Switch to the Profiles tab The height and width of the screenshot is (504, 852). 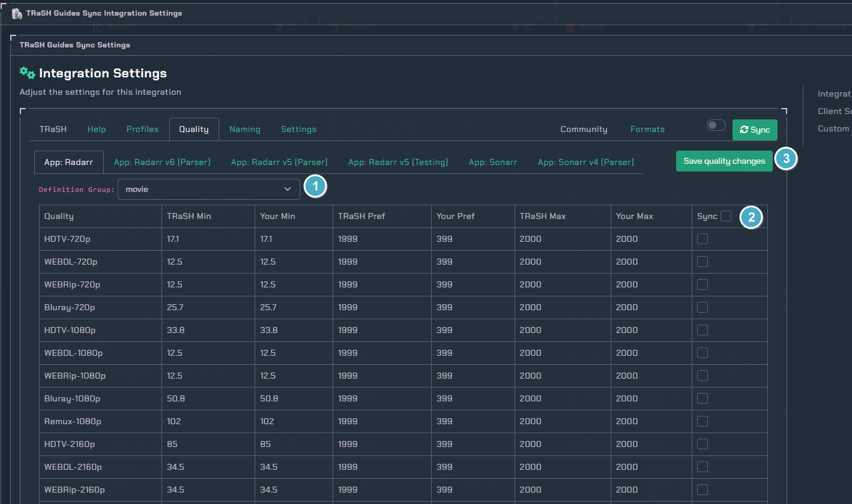[x=142, y=130]
